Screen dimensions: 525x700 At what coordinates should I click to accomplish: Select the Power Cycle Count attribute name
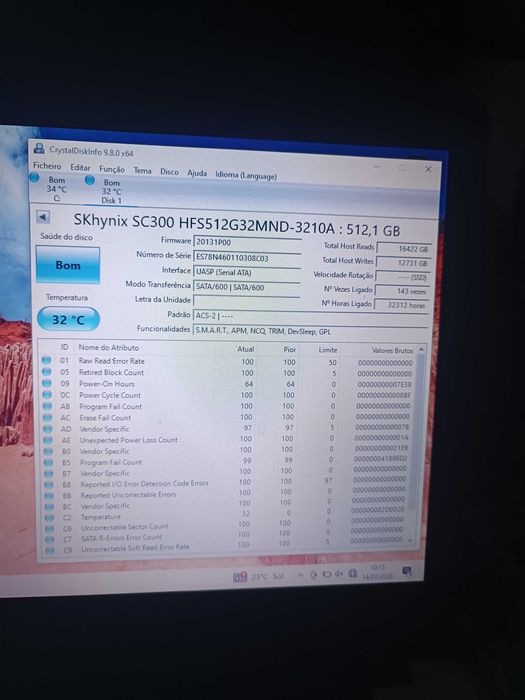click(x=110, y=395)
